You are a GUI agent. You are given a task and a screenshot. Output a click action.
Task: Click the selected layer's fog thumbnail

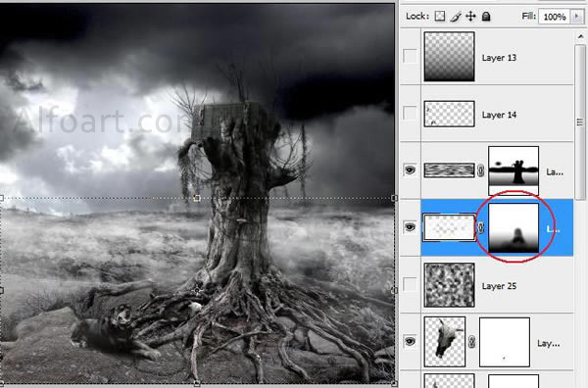pos(449,227)
